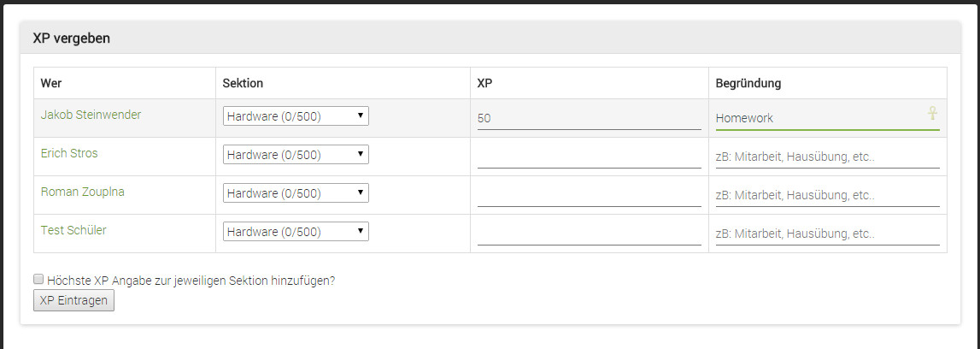
Task: Click the ankh icon in Homework field
Action: (x=932, y=113)
